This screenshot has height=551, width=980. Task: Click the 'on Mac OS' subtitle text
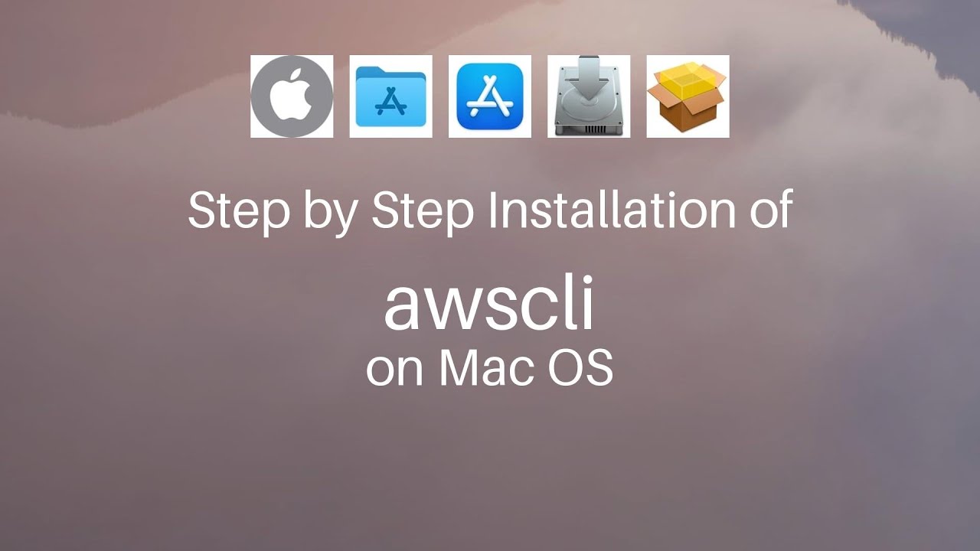(489, 367)
